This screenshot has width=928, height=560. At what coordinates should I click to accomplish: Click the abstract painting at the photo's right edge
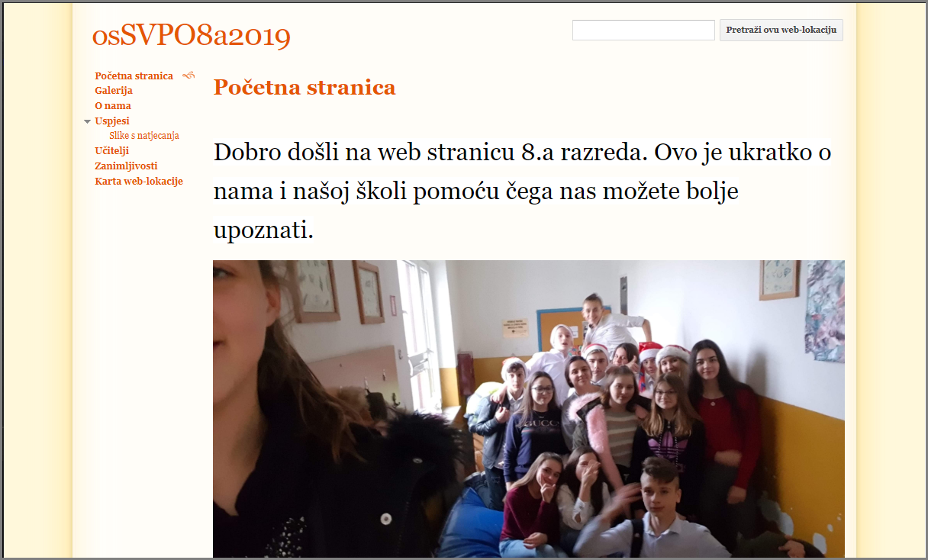[x=825, y=311]
